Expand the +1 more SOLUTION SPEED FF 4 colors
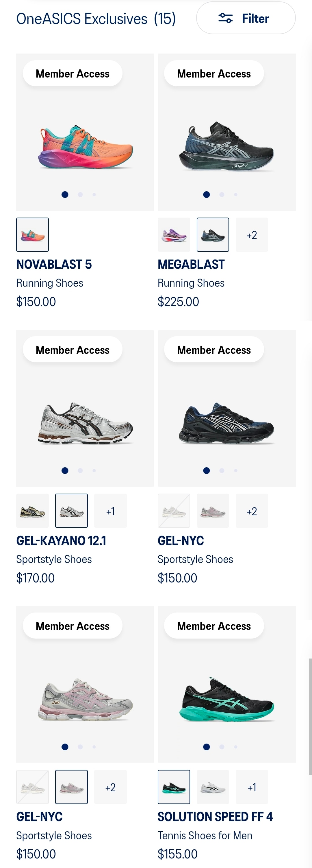 click(x=251, y=787)
